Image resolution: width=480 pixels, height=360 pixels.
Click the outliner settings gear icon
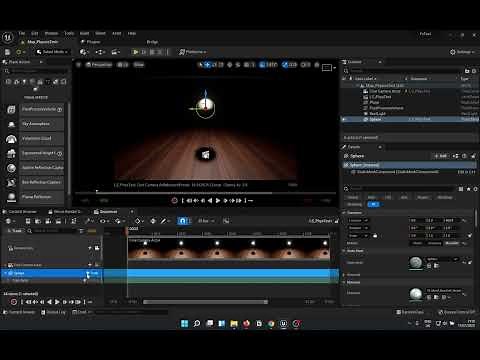(474, 71)
